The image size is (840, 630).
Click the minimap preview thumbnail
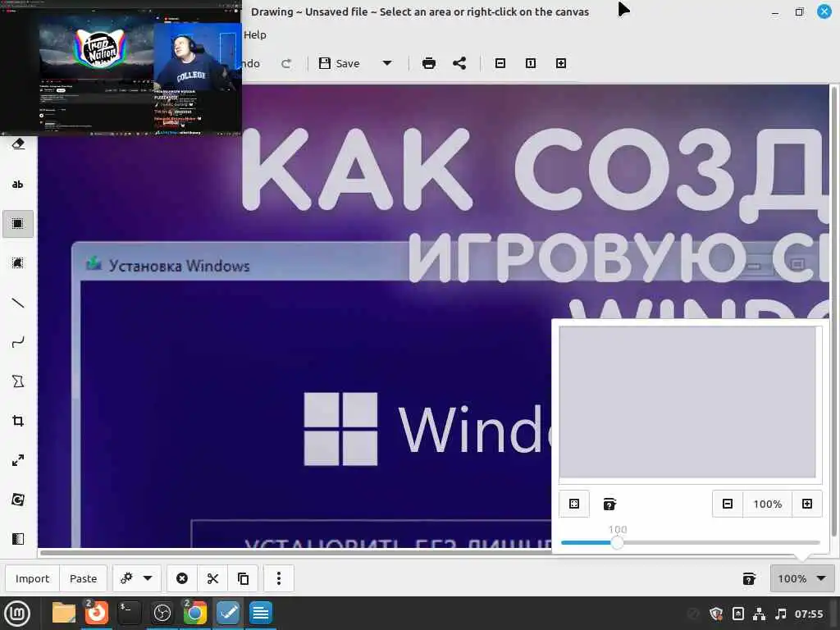687,402
